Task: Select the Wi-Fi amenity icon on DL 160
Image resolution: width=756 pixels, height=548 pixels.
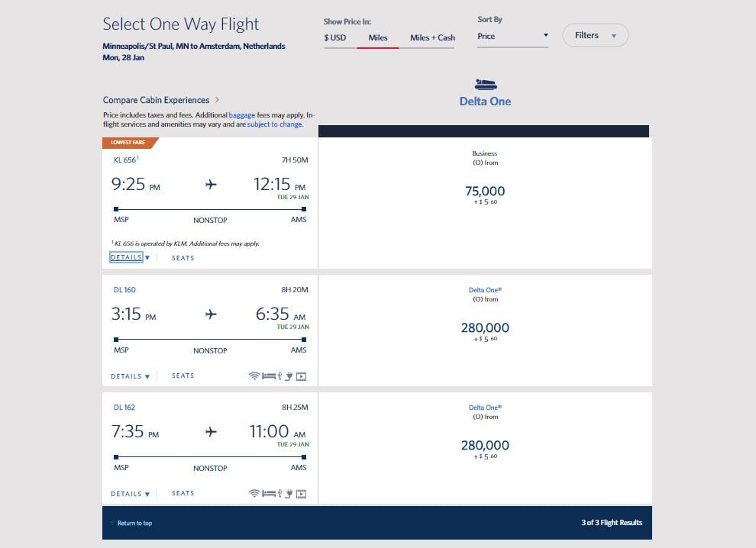Action: coord(254,376)
